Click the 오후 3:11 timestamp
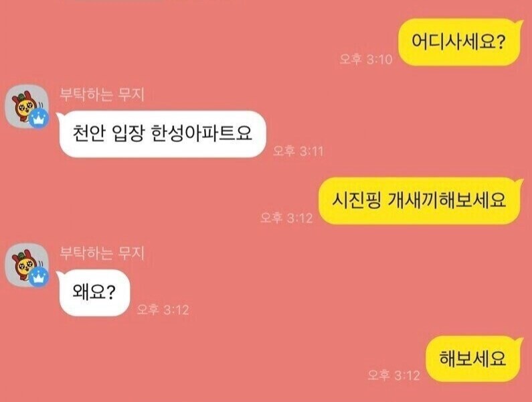Viewport: 532px width, 402px height. 298,151
